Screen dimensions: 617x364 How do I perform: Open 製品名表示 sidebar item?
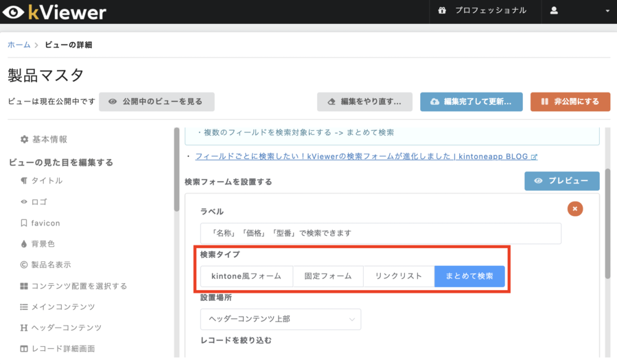[x=51, y=265]
